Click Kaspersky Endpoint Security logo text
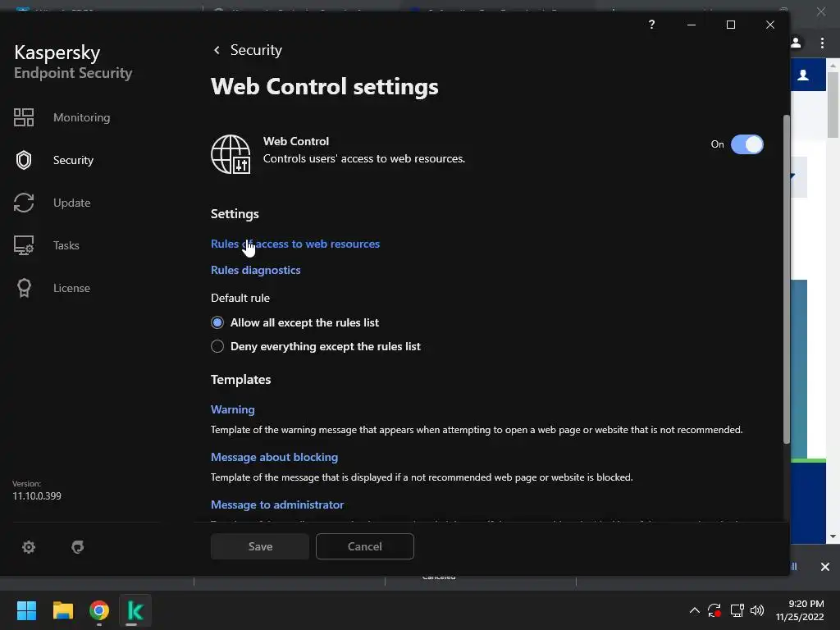 (x=73, y=62)
